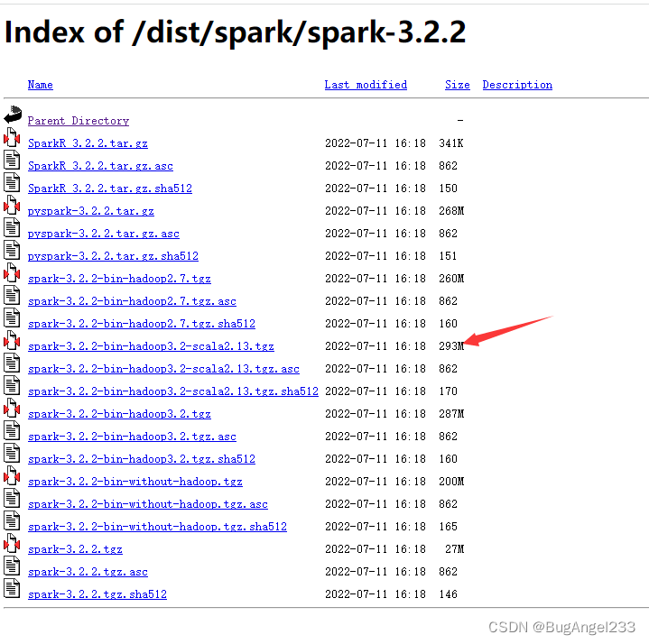Open spark-3.2.2-bin-without-hadoop.tgz.sha512 link
The image size is (649, 644).
(157, 527)
